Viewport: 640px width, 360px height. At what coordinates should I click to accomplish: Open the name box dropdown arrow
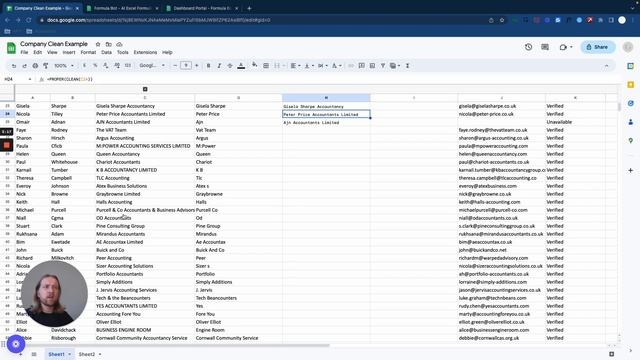(x=30, y=79)
